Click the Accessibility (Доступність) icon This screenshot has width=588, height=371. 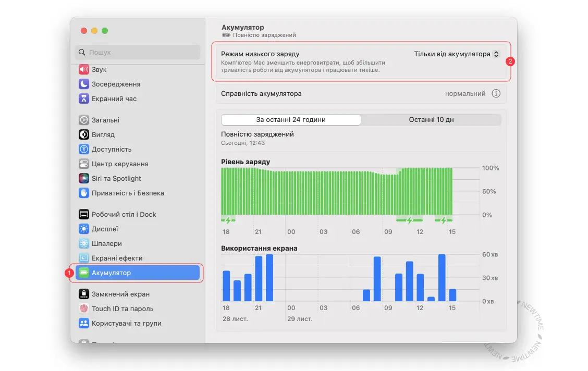(x=83, y=149)
